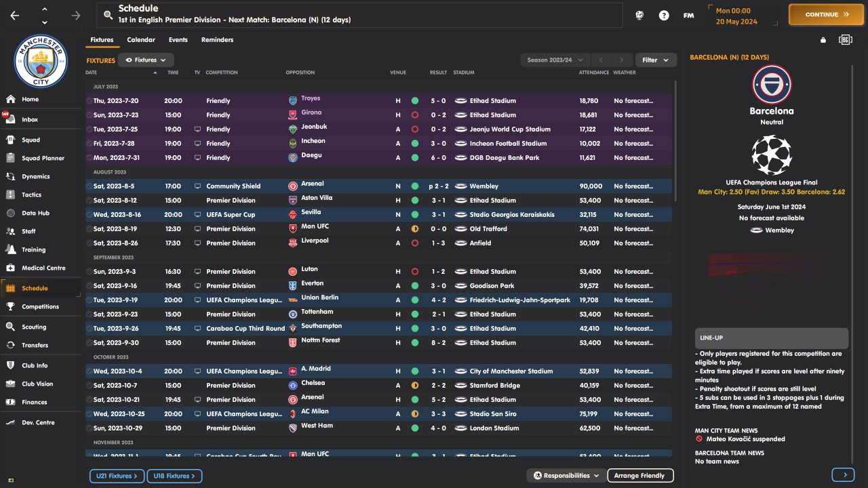The width and height of the screenshot is (868, 488).
Task: Open the Reminders tab
Action: tap(217, 40)
